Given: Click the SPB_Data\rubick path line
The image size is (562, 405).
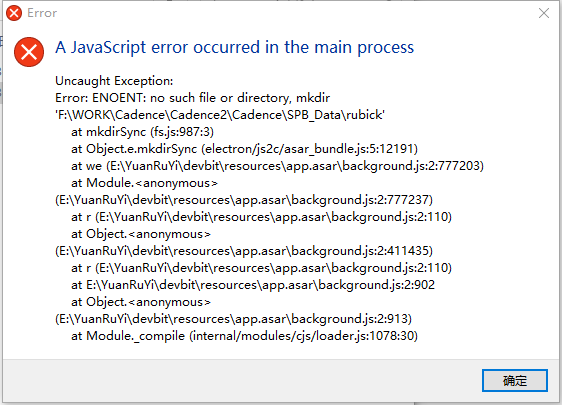Looking at the screenshot, I should tap(220, 115).
